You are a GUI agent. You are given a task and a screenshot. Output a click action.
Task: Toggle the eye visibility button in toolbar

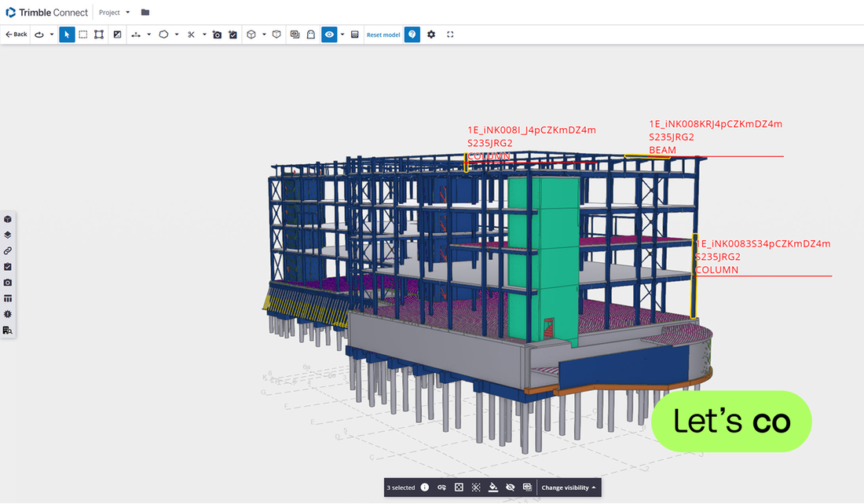pyautogui.click(x=329, y=35)
